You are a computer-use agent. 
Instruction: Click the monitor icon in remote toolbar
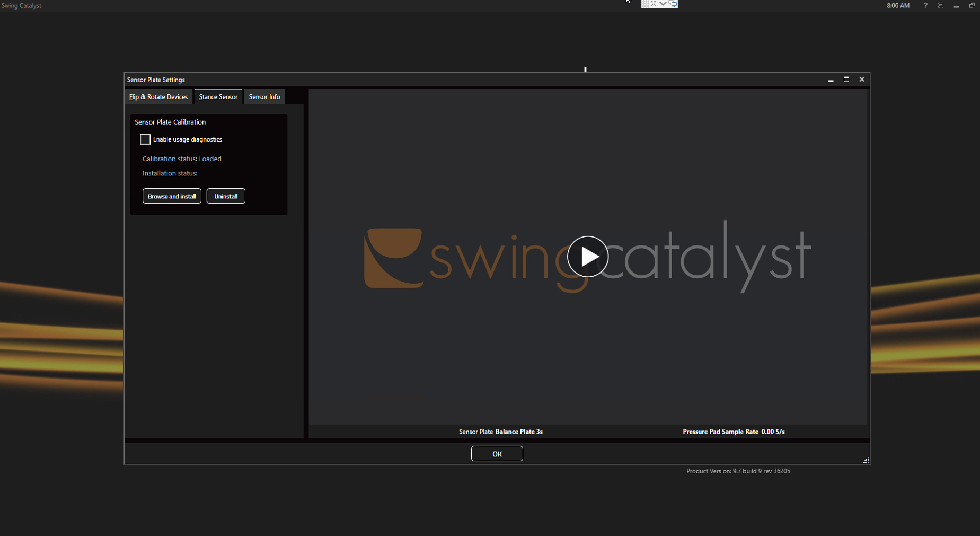pyautogui.click(x=673, y=4)
